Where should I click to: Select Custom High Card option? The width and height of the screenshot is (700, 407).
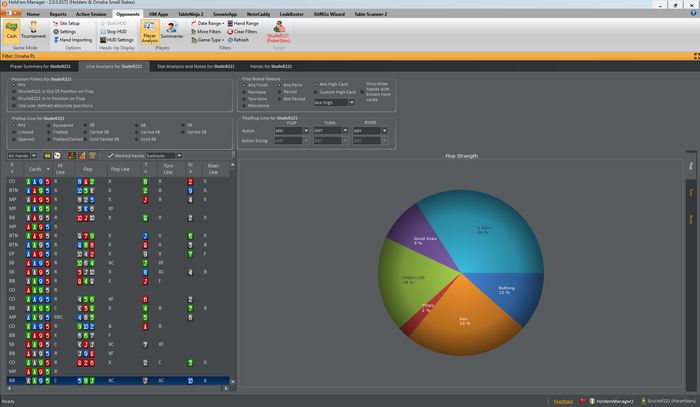(x=334, y=92)
